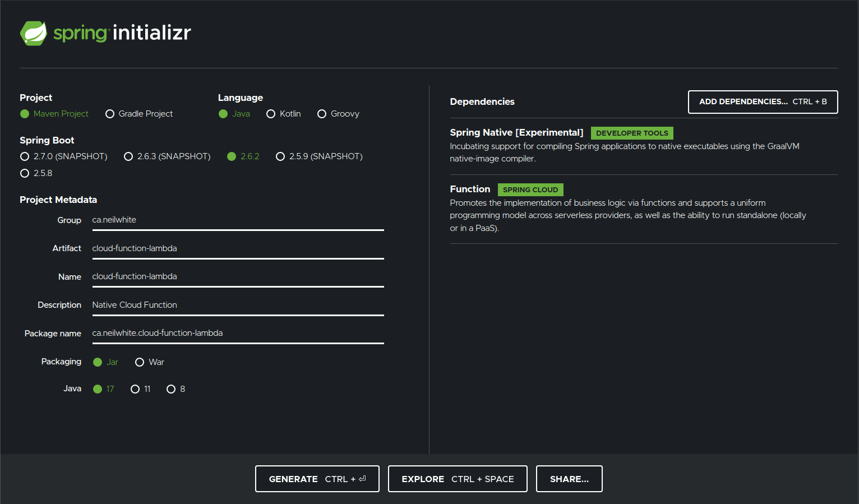Image resolution: width=859 pixels, height=504 pixels.
Task: Edit the Package name input field
Action: [238, 333]
